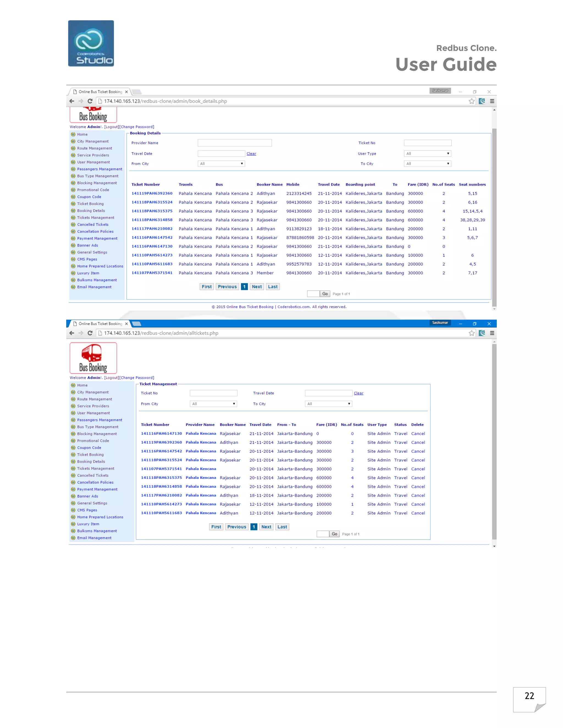
Task: Open City Management in upper sidebar
Action: tap(93, 141)
